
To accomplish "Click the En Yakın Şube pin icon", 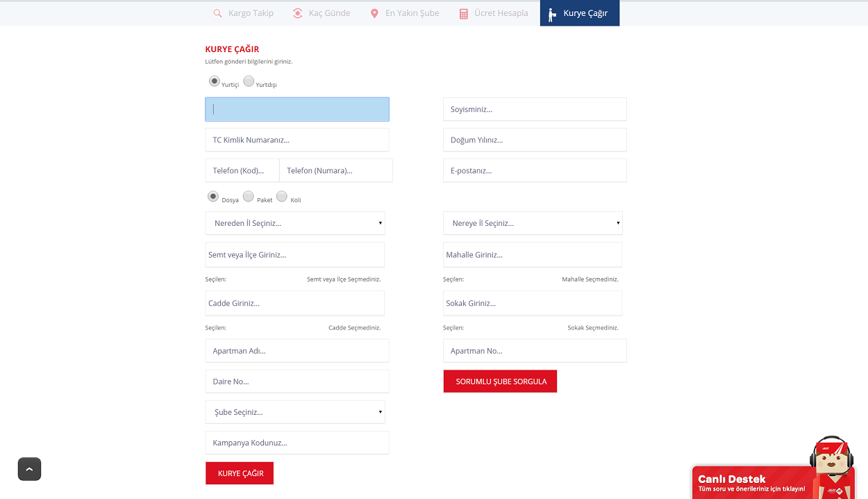I will click(x=374, y=13).
